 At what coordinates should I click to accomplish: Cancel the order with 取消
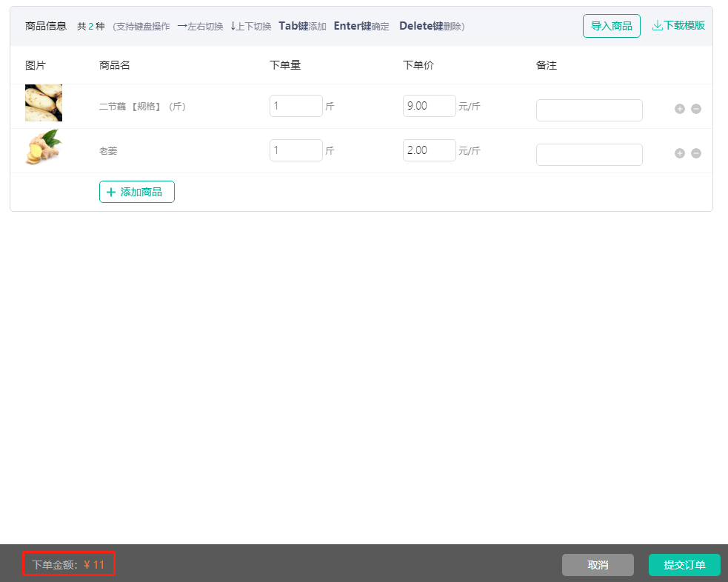click(x=598, y=565)
